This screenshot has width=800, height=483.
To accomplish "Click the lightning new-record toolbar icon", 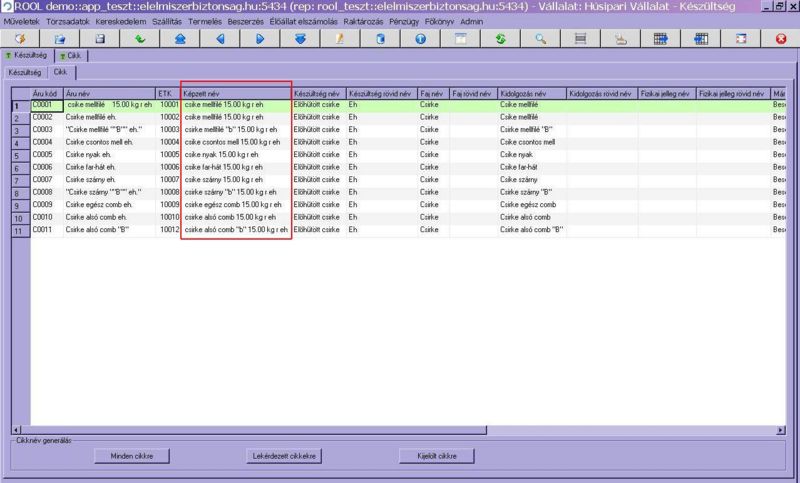I will (x=20, y=39).
